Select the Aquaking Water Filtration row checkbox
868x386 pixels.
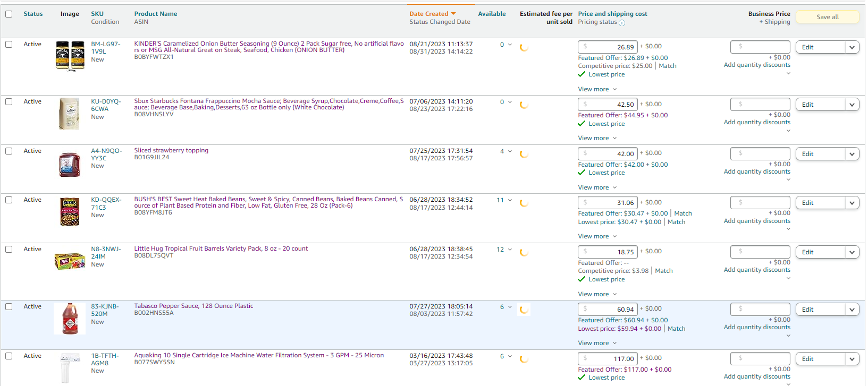click(9, 356)
